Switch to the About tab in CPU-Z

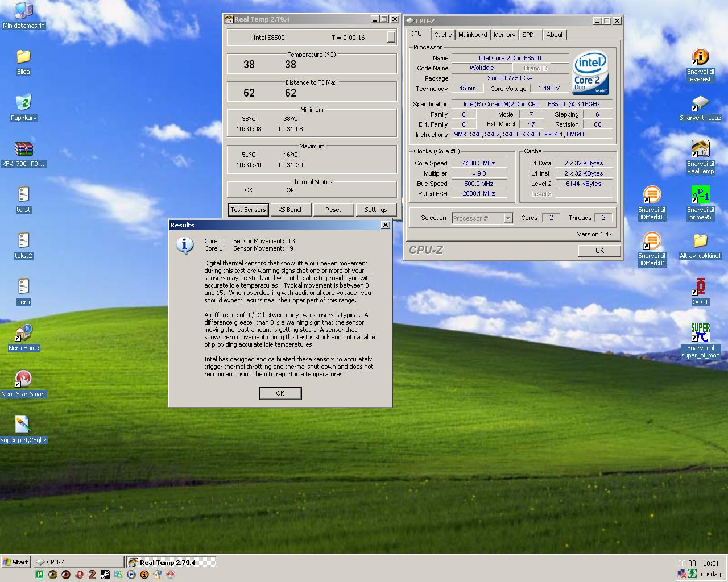[x=555, y=35]
